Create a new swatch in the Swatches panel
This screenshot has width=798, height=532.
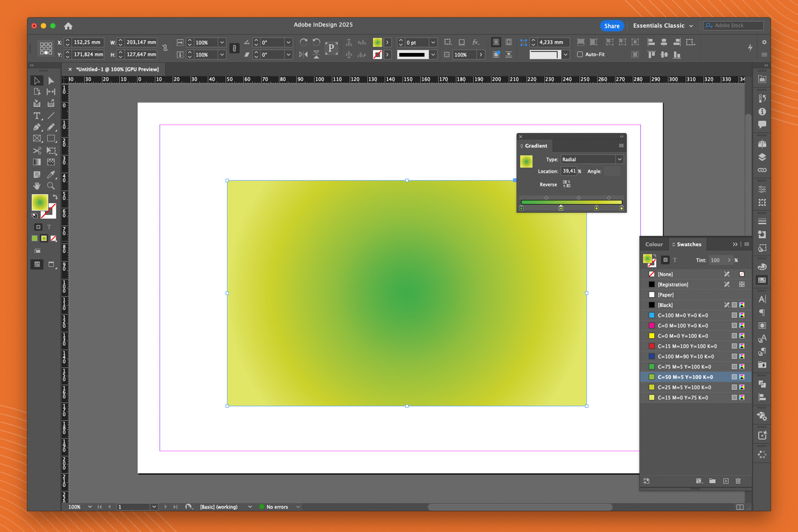[726, 481]
